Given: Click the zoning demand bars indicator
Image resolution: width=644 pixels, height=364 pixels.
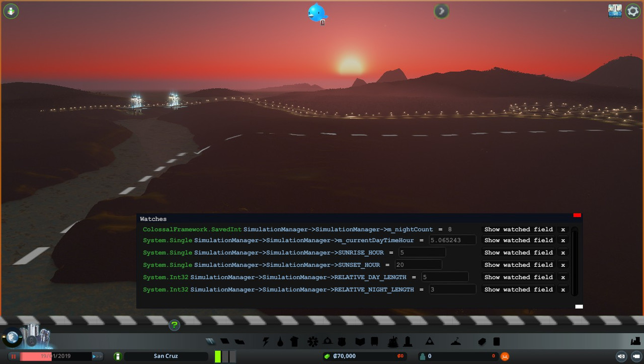Looking at the screenshot, I should point(225,356).
